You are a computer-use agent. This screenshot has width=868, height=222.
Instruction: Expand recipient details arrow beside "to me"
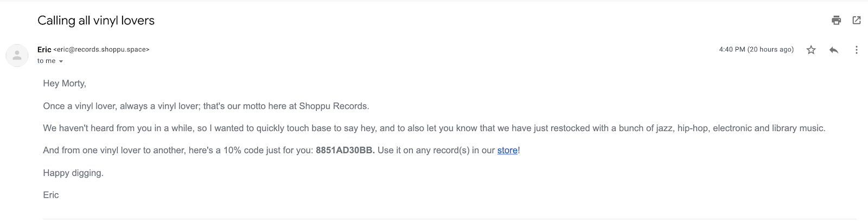coord(61,62)
